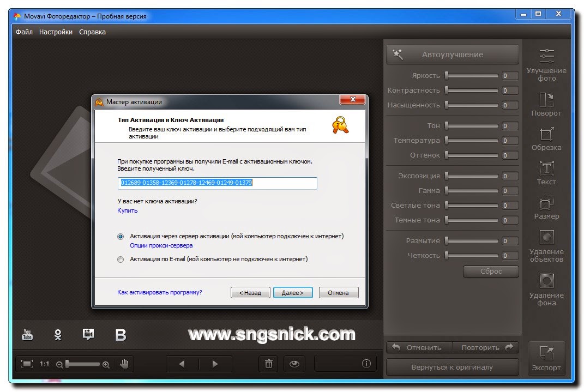Click the trash delete icon

(269, 364)
